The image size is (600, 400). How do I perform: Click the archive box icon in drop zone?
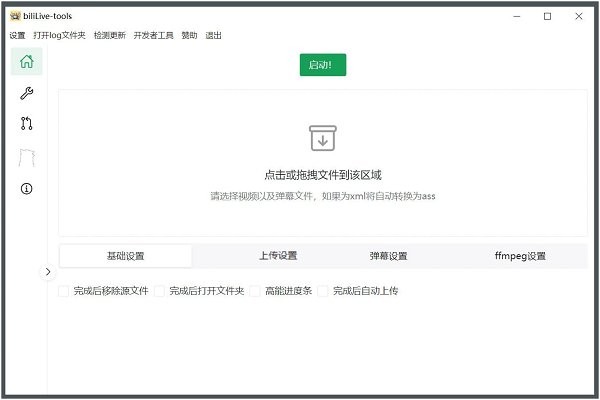coord(322,139)
